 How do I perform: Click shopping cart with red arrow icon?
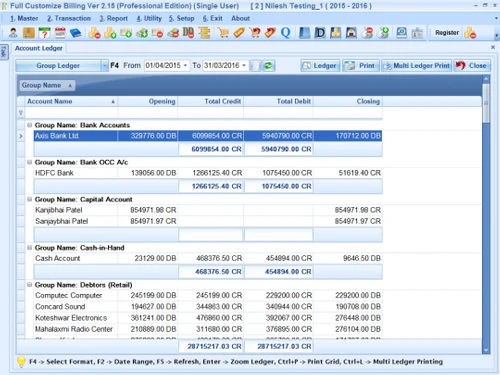(255, 33)
